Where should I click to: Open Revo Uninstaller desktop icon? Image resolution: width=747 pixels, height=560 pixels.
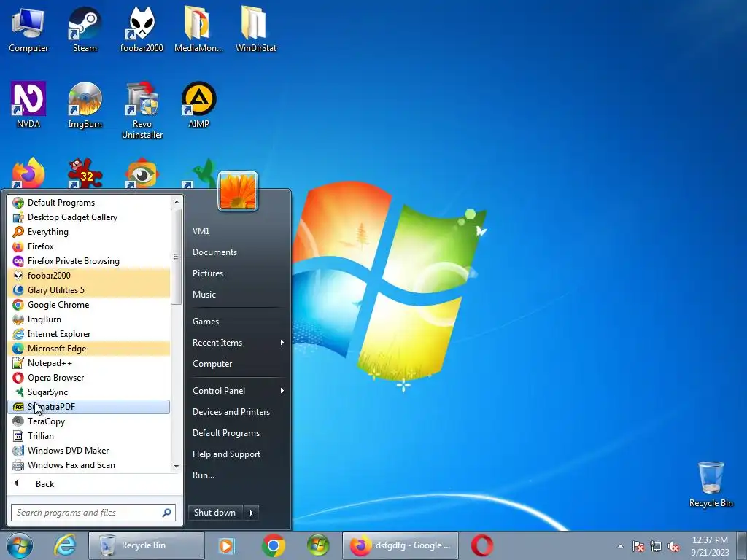pos(142,111)
